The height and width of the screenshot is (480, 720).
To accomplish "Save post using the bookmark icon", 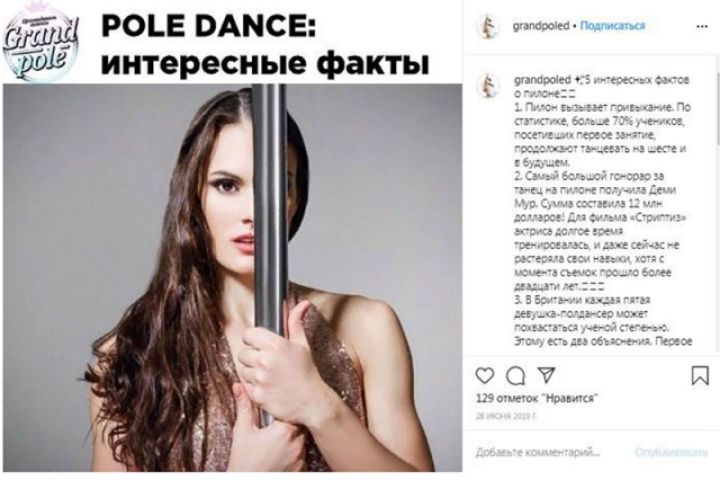I will (x=700, y=375).
